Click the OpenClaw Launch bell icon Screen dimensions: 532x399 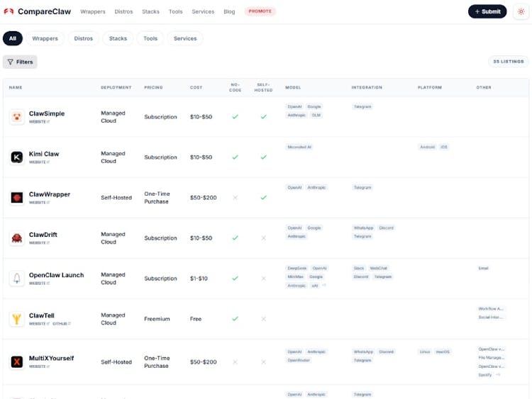tap(17, 279)
